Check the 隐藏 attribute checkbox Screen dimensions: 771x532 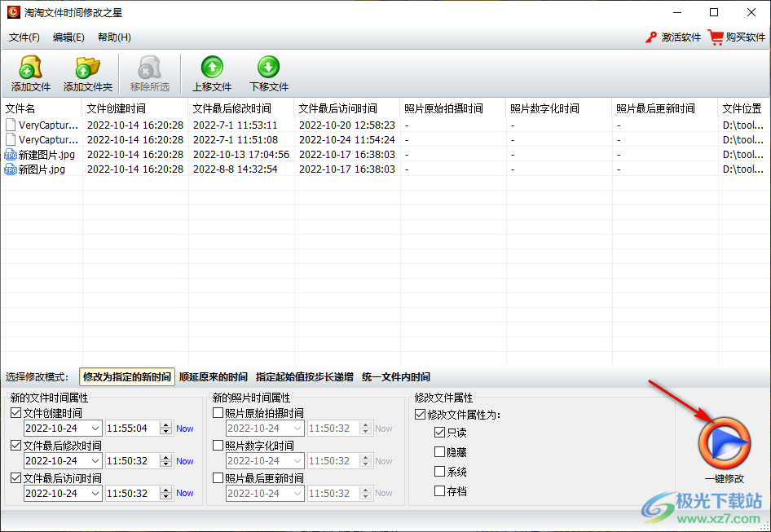439,452
